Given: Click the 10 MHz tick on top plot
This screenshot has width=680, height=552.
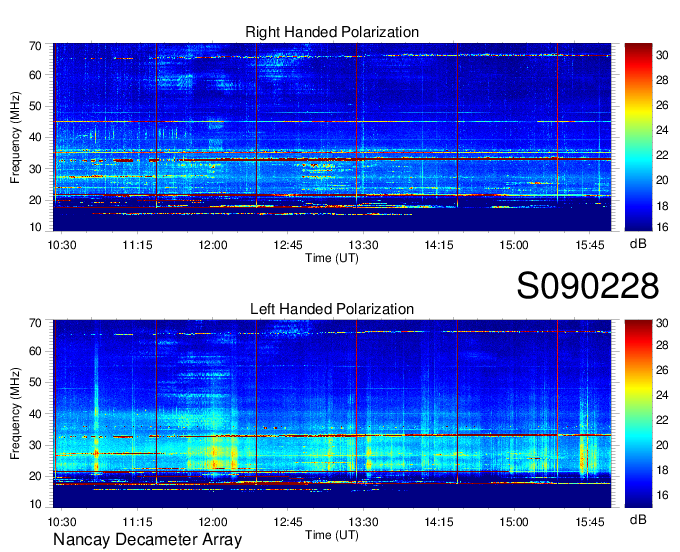Looking at the screenshot, I should [35, 227].
